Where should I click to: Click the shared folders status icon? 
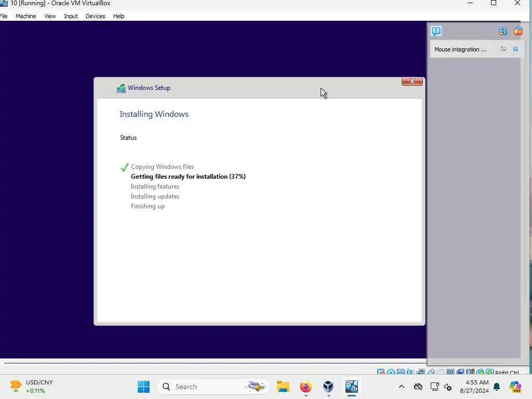coord(440,372)
